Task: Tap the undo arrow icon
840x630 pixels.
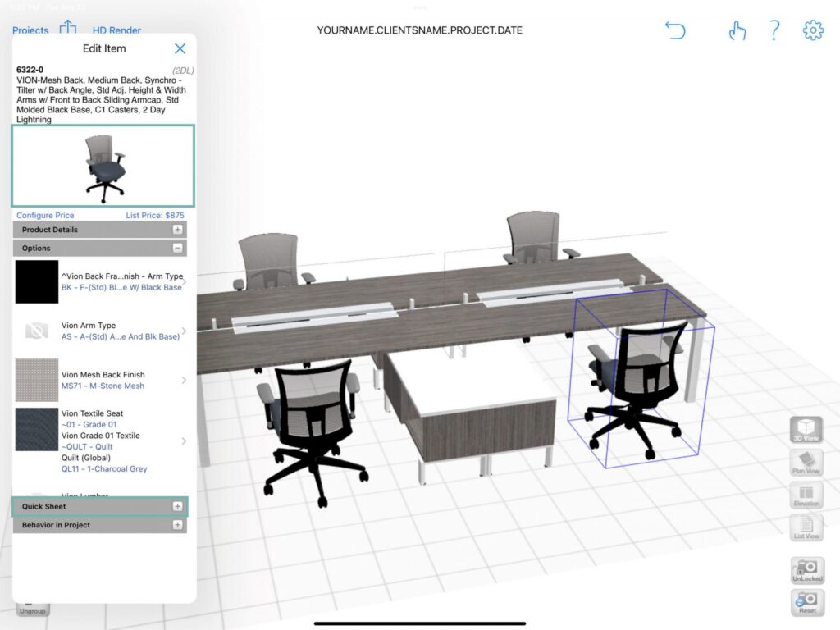Action: [675, 30]
